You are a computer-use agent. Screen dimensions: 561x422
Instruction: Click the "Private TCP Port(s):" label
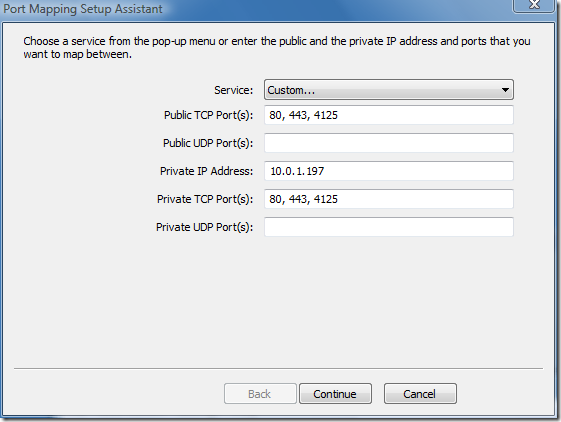[205, 199]
